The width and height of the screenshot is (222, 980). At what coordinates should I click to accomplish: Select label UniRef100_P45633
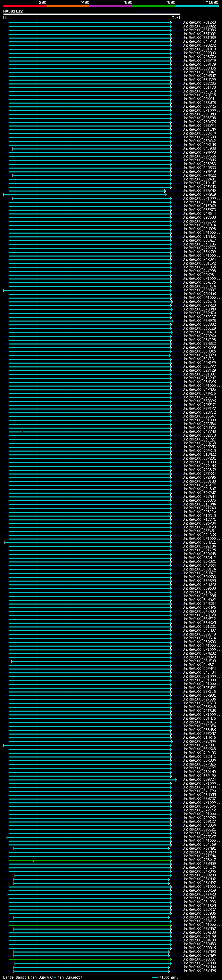pos(199,168)
